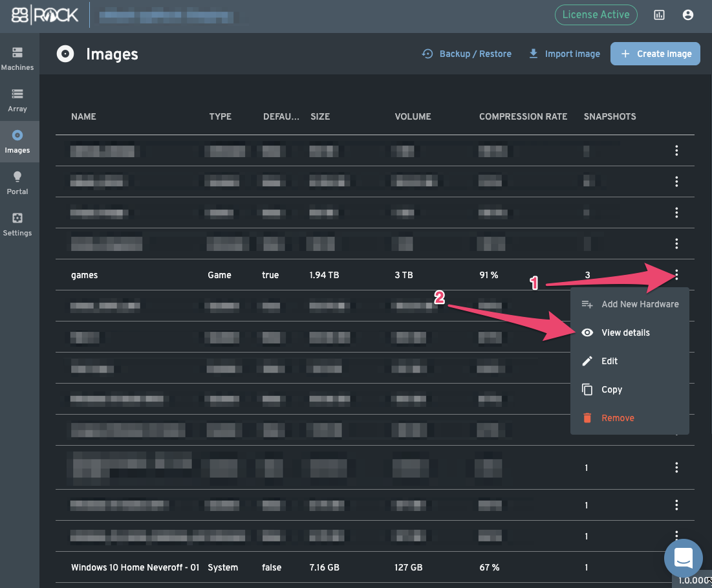Click the Create image button
This screenshot has width=712, height=588.
tap(655, 54)
